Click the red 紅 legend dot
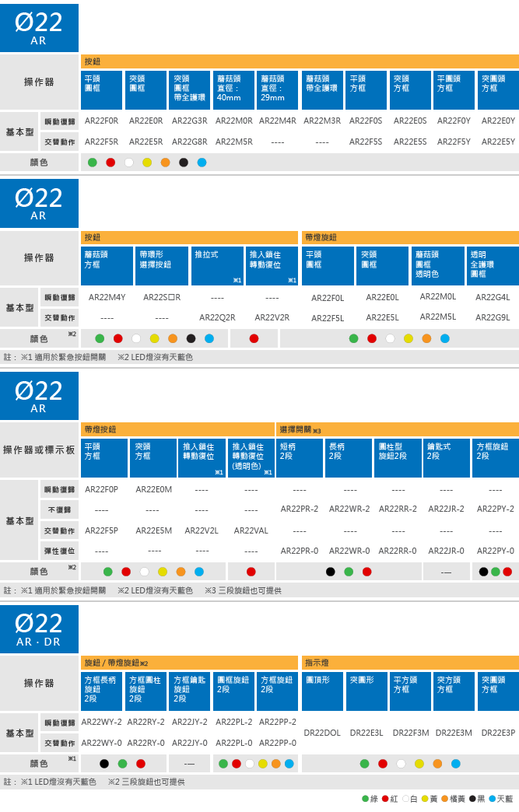Screen dimensions: 519x812 [x=385, y=799]
